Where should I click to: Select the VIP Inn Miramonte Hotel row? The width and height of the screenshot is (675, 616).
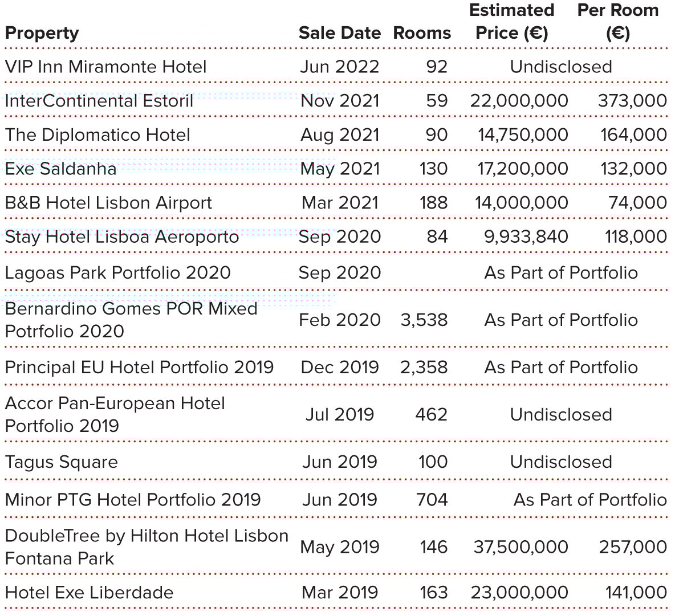[105, 67]
